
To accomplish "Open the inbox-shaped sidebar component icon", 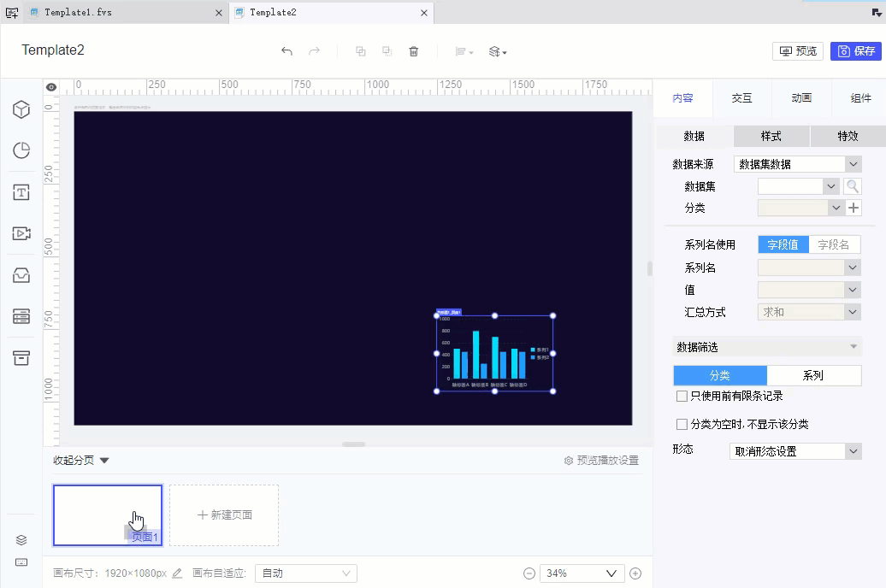I will pos(21,275).
